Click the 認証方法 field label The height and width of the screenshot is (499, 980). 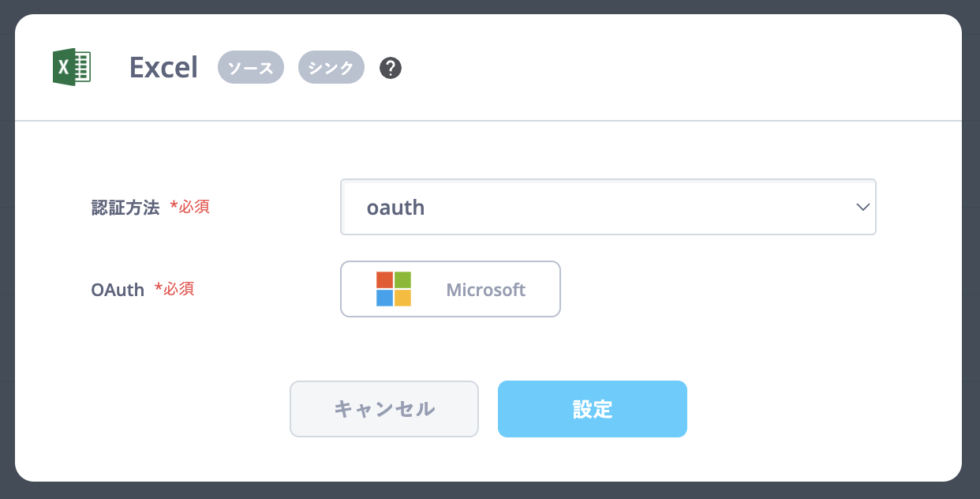pyautogui.click(x=125, y=208)
